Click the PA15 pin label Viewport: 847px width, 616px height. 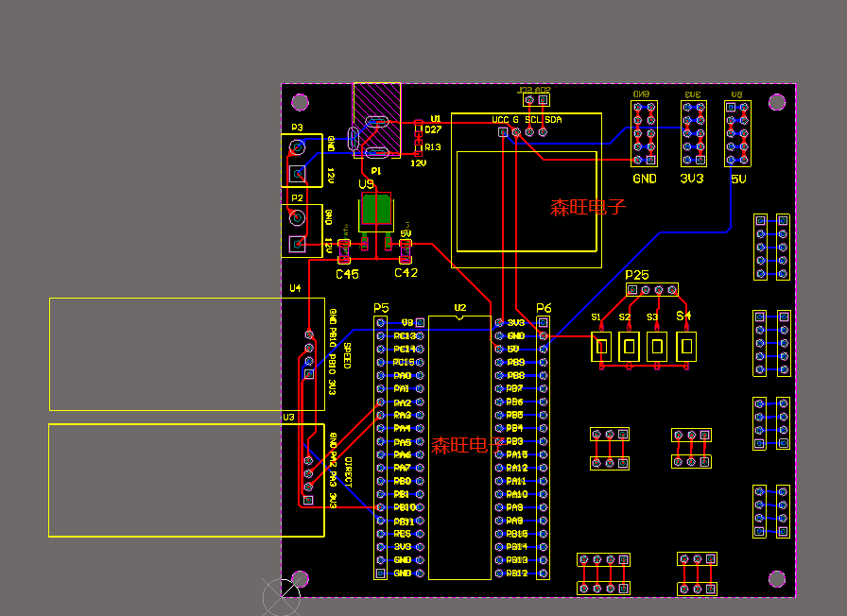point(517,454)
